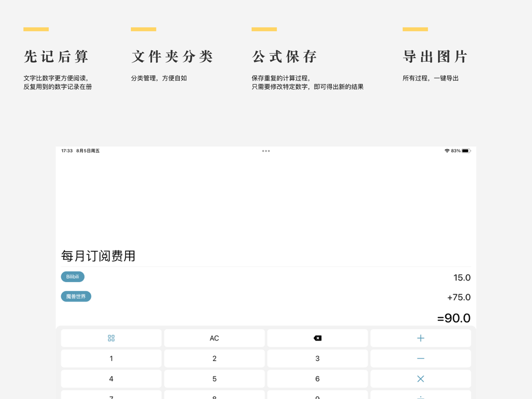Click the 导出图片 heading

click(x=435, y=56)
